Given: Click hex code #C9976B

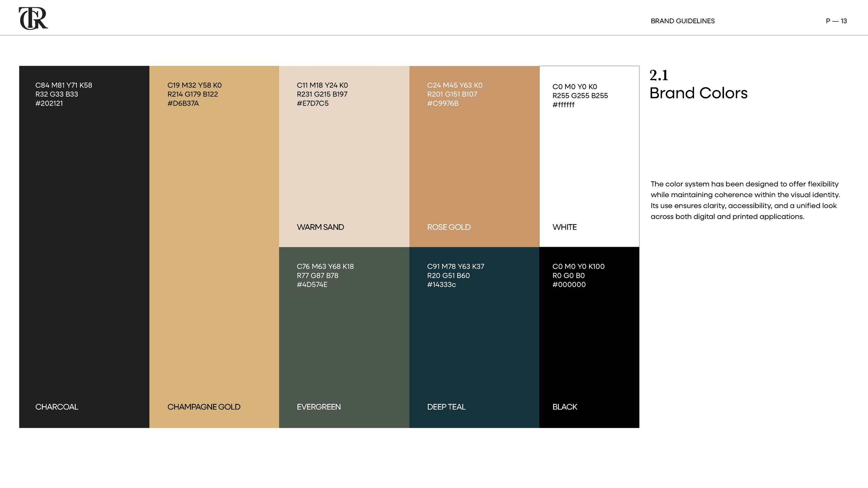Looking at the screenshot, I should (443, 103).
